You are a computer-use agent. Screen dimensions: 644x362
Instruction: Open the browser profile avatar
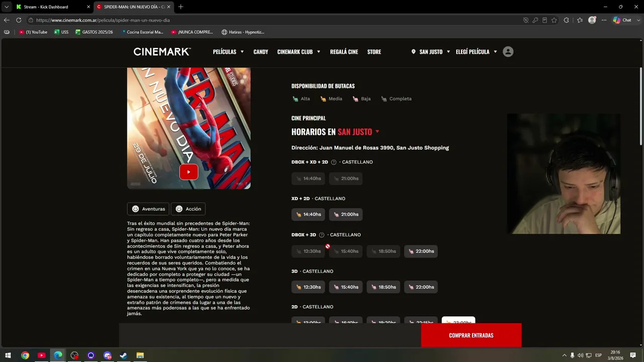click(x=592, y=20)
